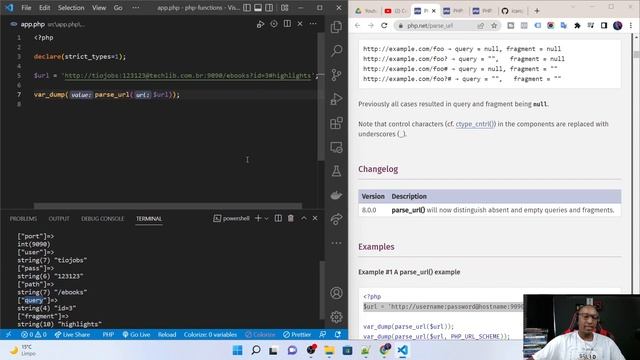Expand the hidden menu bar items
This screenshot has height=360, width=640.
coord(136,8)
